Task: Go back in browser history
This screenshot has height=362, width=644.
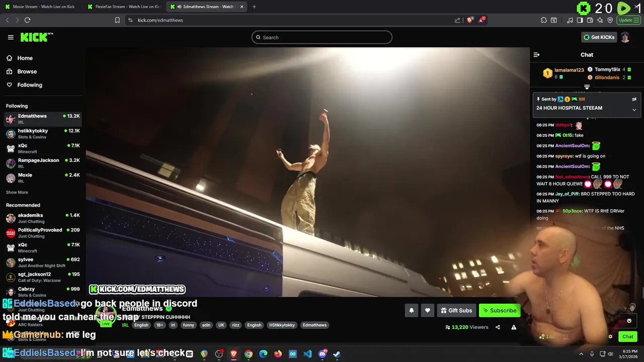Action: tap(7, 20)
